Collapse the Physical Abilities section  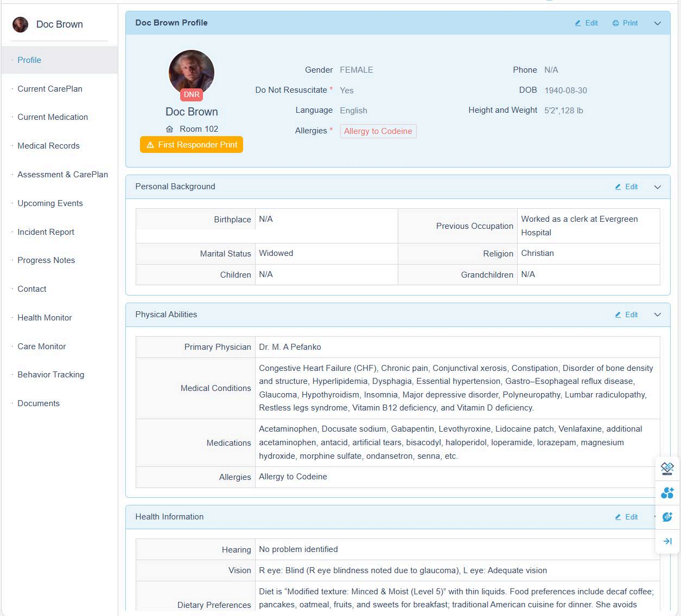pyautogui.click(x=657, y=315)
